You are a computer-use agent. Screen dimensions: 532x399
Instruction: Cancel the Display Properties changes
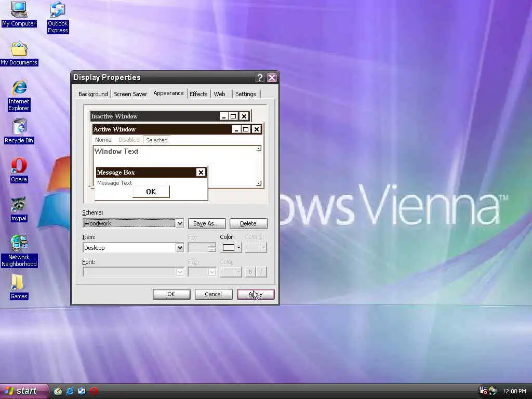point(214,294)
